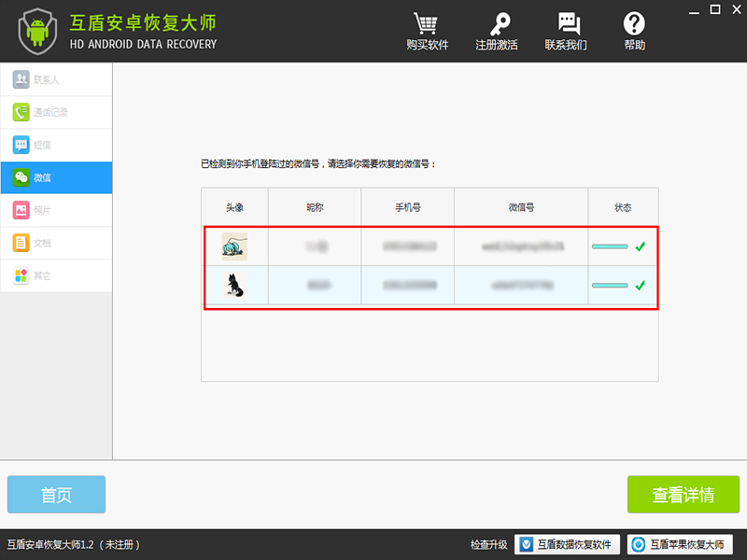The image size is (747, 560).
Task: Click the 状态 column header
Action: (623, 207)
